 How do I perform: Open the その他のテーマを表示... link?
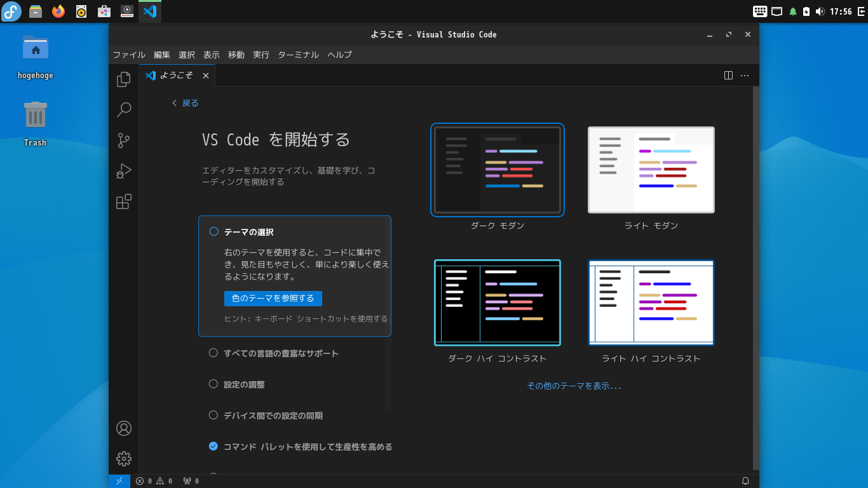tap(574, 386)
